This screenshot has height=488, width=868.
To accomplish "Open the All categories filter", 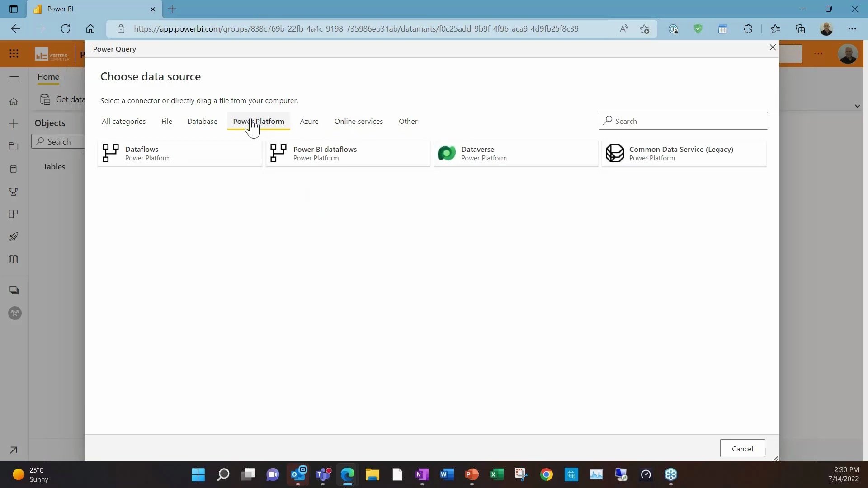I will (124, 121).
